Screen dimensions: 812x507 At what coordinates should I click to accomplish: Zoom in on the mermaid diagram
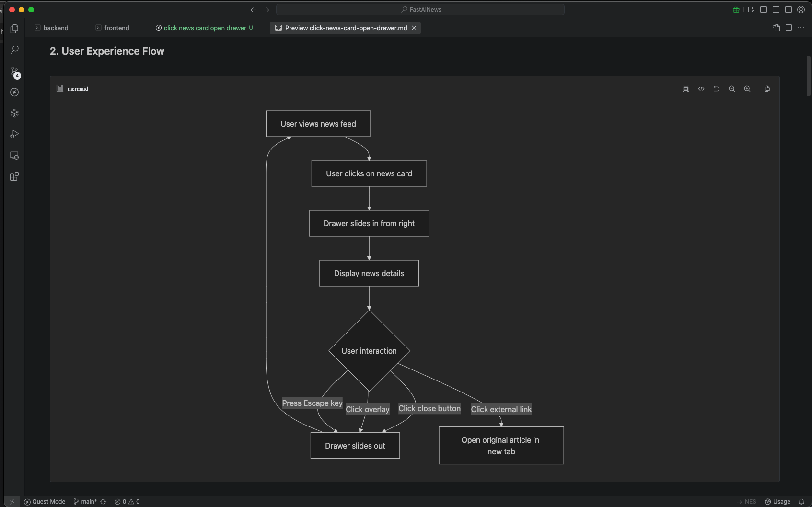[747, 89]
